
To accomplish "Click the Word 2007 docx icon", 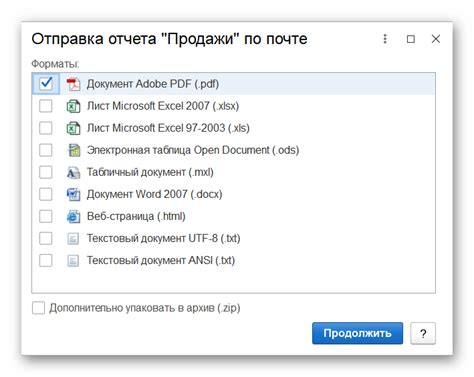I will coord(73,194).
